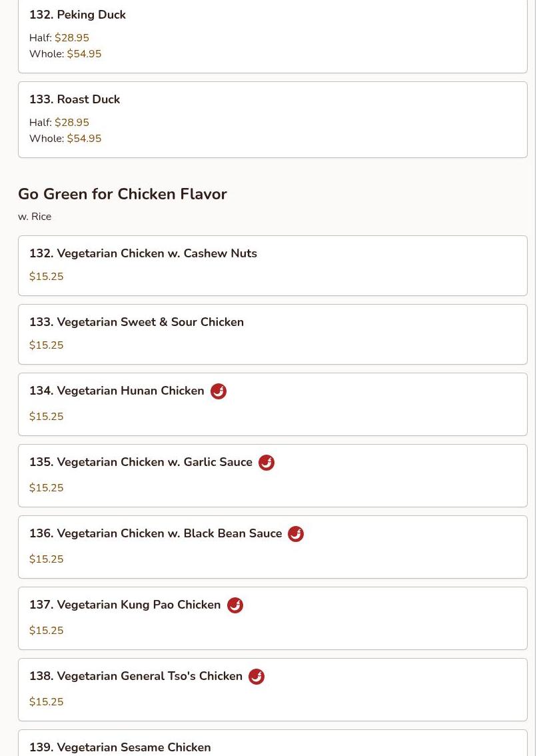Click the Go Green for Chicken Flavor heading
Screen dimensions: 549x756
(x=123, y=194)
